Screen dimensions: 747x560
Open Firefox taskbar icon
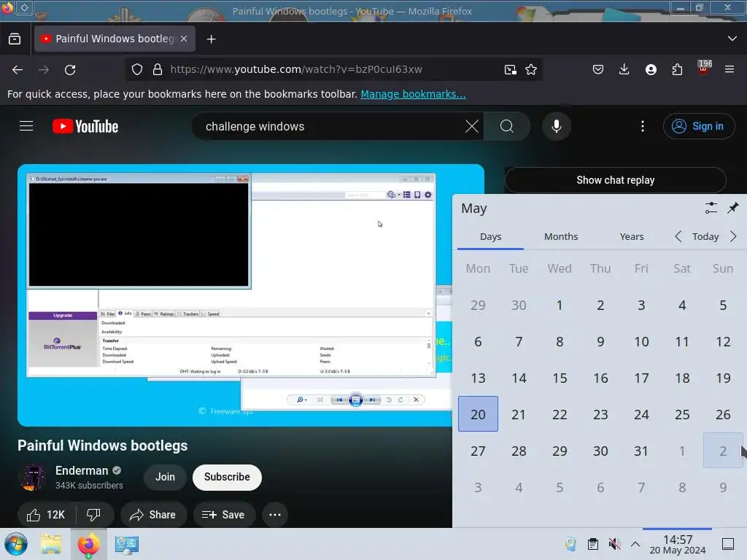click(x=88, y=544)
